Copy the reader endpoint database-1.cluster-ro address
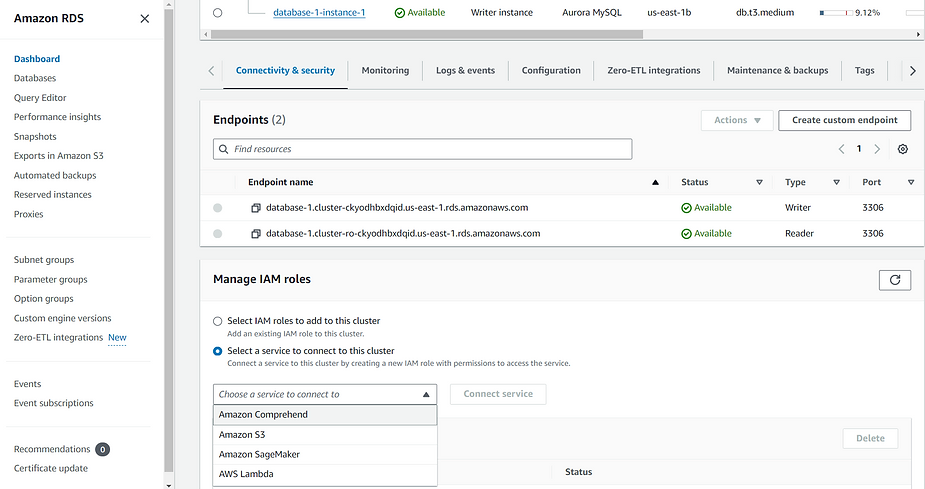Image resolution: width=925 pixels, height=489 pixels. pos(256,234)
